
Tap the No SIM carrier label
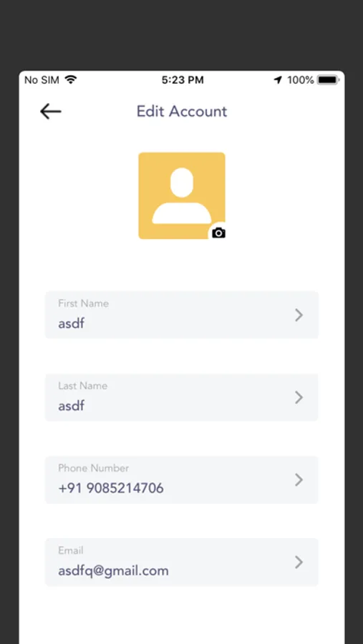(42, 79)
